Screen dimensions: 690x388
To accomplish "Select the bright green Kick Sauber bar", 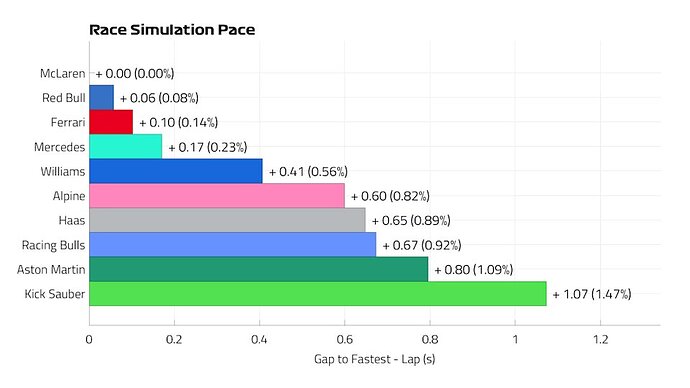I will pyautogui.click(x=318, y=294).
